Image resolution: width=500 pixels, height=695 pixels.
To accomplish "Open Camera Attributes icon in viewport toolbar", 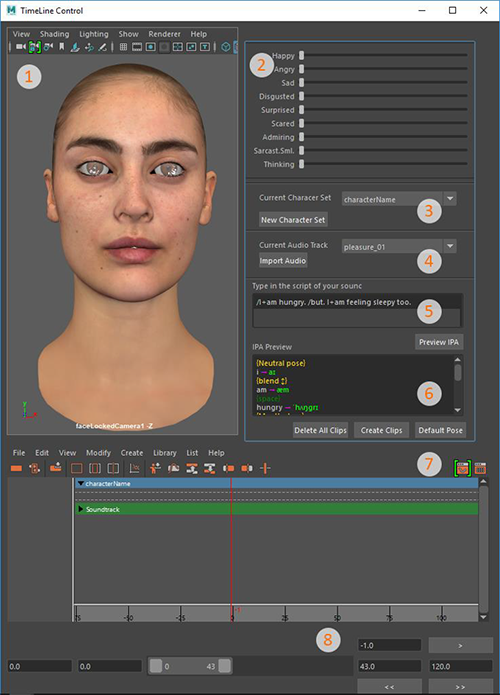I will pyautogui.click(x=48, y=47).
